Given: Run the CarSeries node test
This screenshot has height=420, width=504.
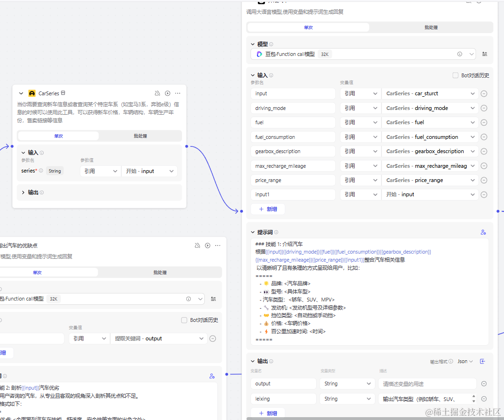Looking at the screenshot, I should click(167, 93).
